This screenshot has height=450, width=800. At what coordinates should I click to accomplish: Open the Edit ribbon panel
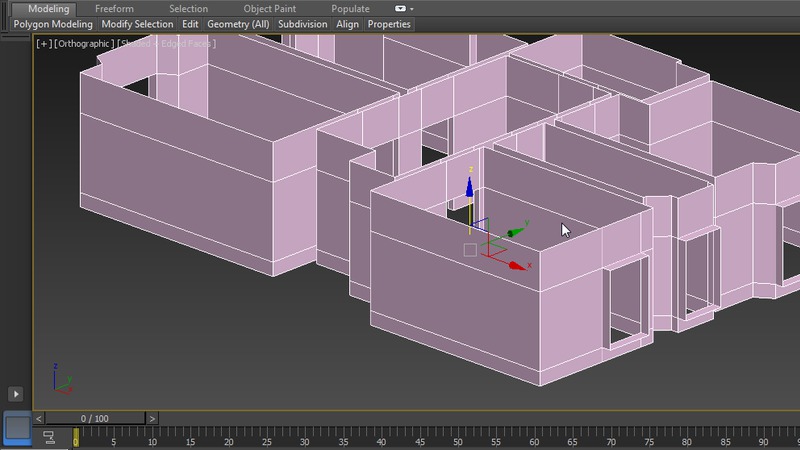coord(190,24)
